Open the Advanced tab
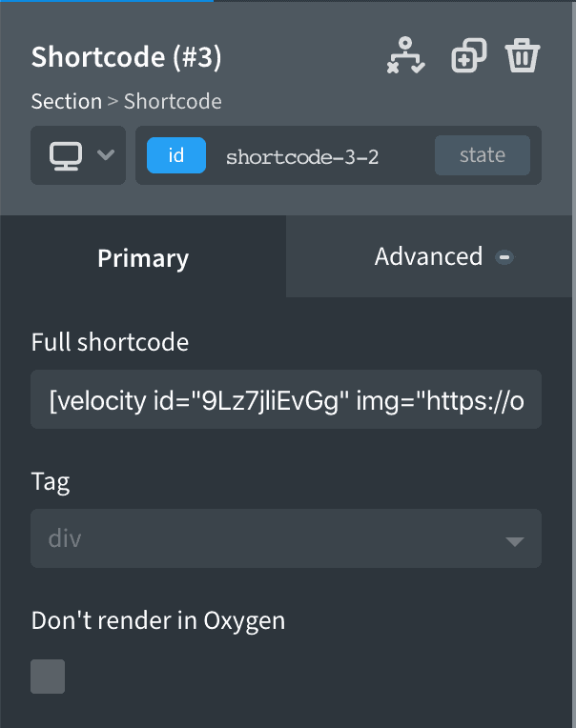576x728 pixels. click(428, 256)
